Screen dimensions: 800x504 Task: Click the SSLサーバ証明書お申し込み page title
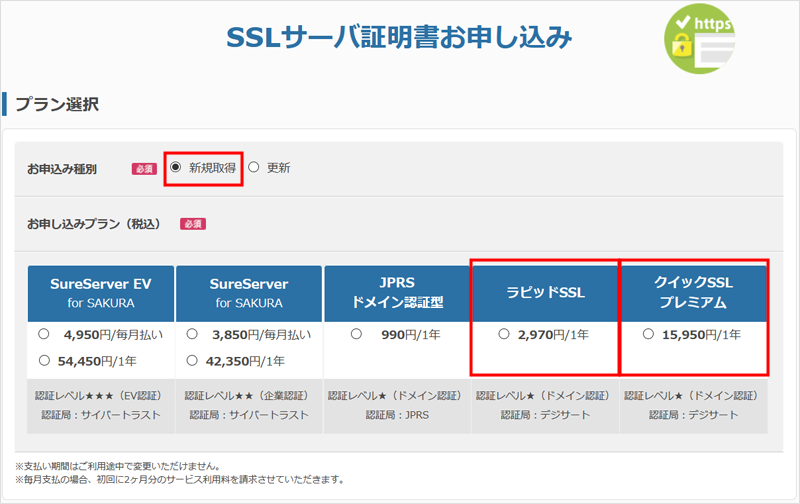point(400,38)
